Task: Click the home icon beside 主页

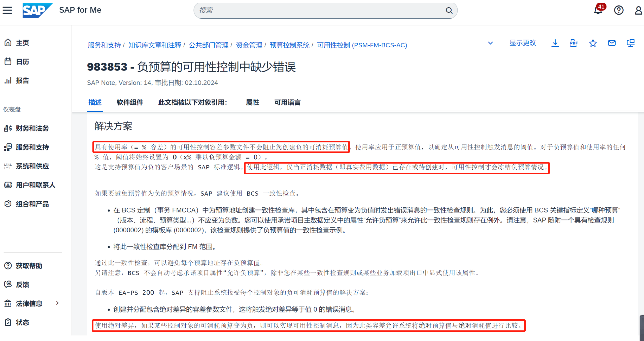Action: [x=8, y=43]
